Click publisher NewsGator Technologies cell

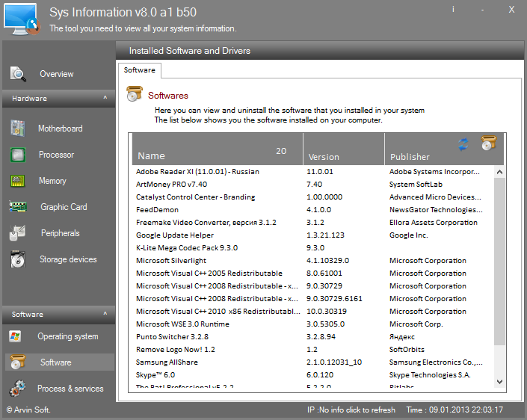point(436,210)
